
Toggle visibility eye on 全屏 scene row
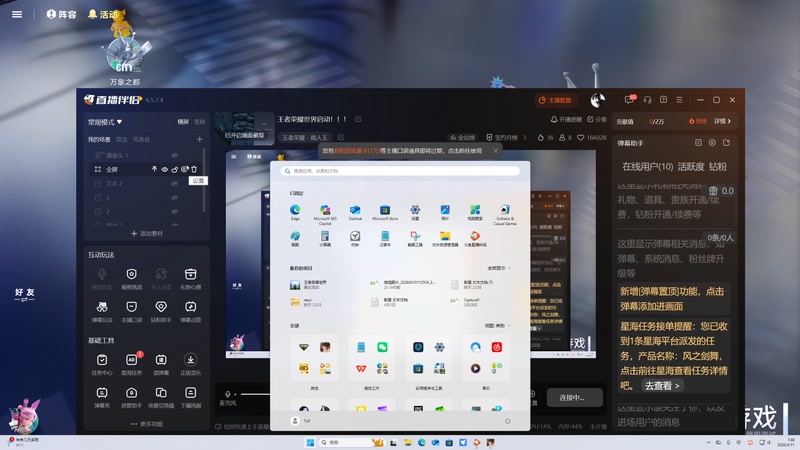point(164,169)
